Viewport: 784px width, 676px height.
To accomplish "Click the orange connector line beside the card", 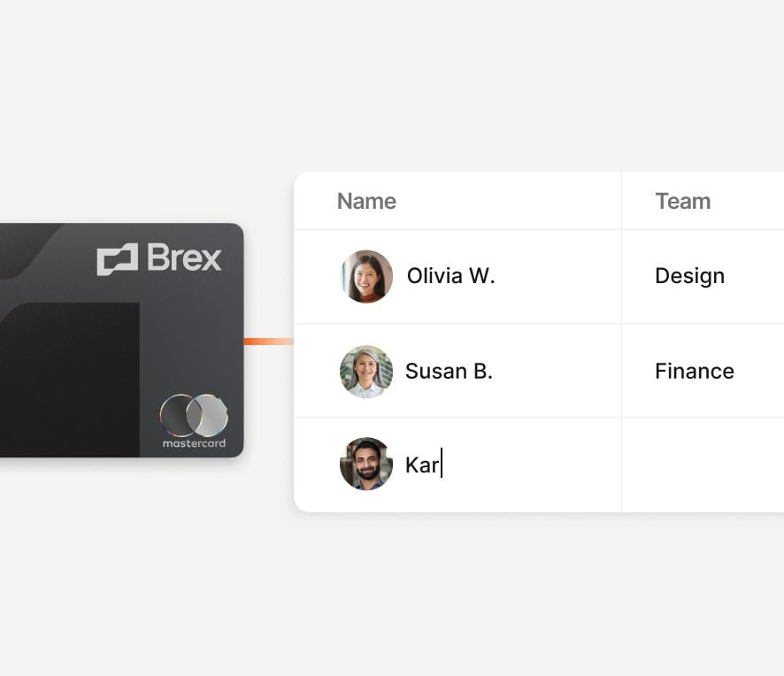I will (268, 342).
